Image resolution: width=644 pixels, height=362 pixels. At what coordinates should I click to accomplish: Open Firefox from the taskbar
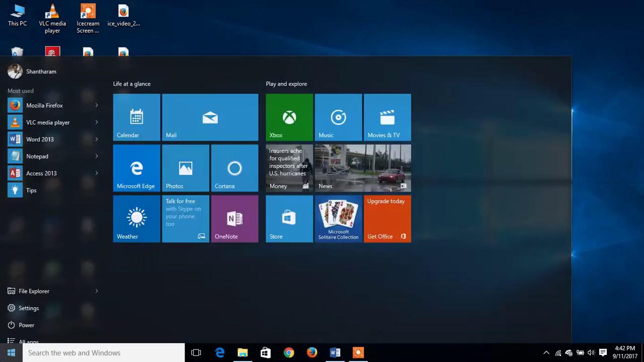click(x=312, y=353)
